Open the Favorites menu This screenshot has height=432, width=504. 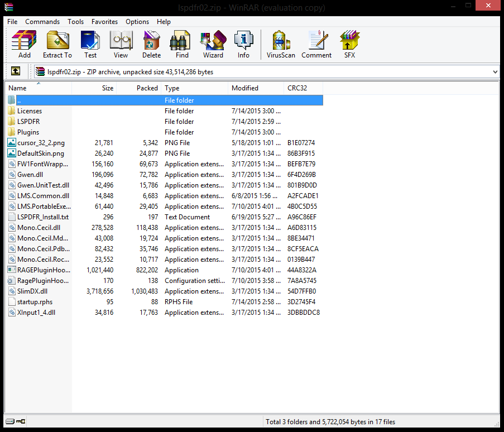(x=104, y=22)
